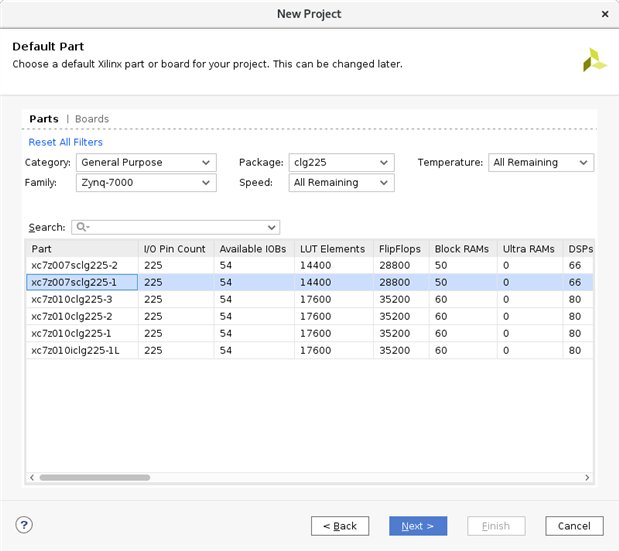Open the Category dropdown
This screenshot has width=619, height=551.
[146, 163]
